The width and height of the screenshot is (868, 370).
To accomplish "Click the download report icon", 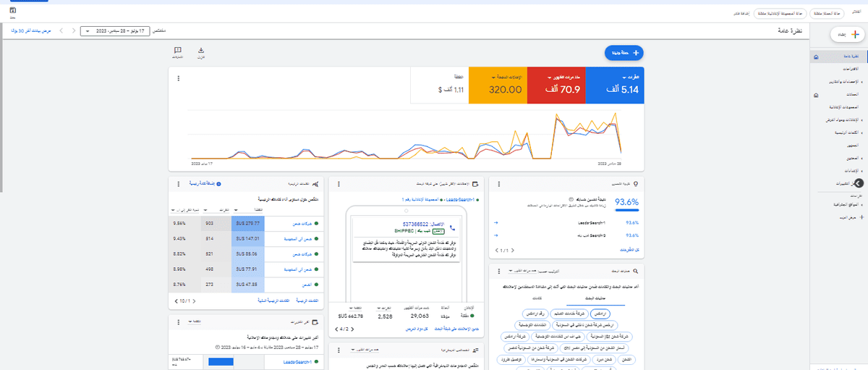I will tap(201, 51).
